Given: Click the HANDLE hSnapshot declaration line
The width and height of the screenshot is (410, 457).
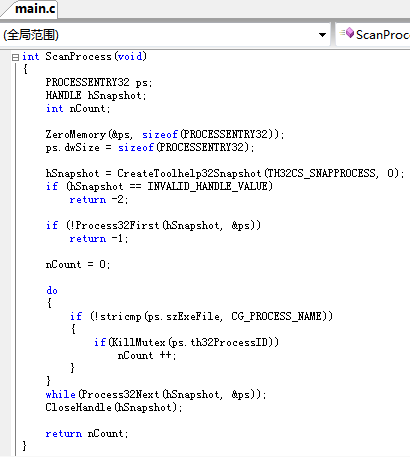Looking at the screenshot, I should (96, 95).
